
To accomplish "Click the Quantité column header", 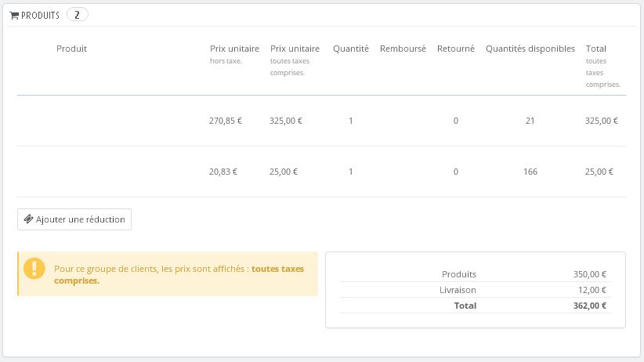I will [350, 49].
